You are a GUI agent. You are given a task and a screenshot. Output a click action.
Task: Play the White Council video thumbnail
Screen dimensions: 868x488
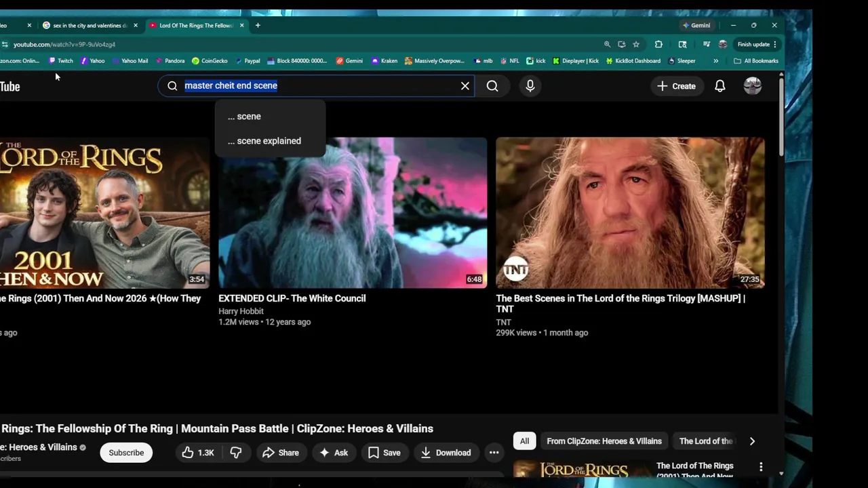click(353, 213)
